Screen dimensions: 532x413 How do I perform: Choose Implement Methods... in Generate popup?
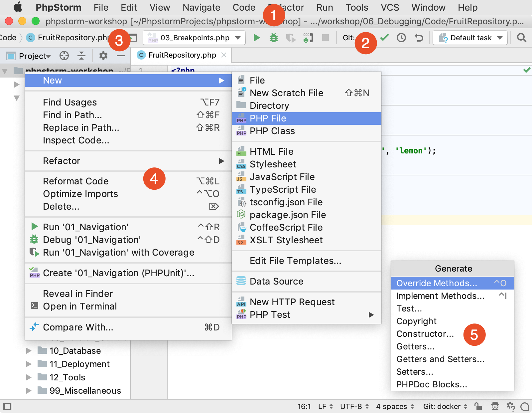coord(452,296)
